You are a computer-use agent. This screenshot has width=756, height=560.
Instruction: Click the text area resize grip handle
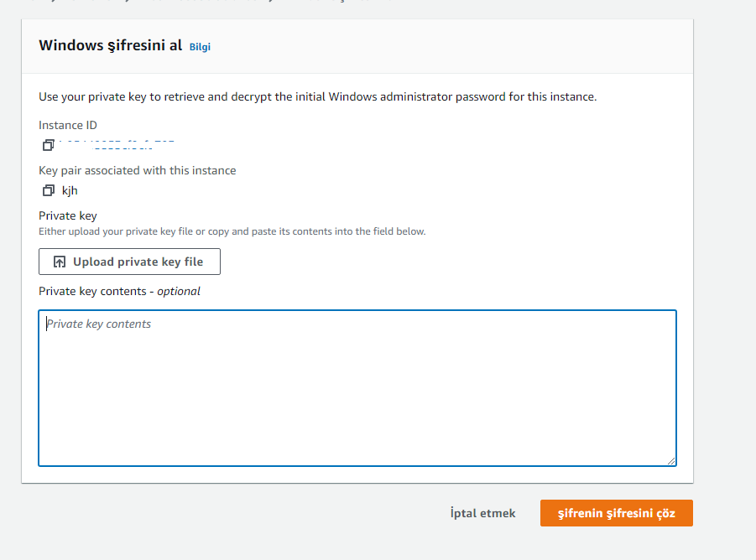coord(671,461)
